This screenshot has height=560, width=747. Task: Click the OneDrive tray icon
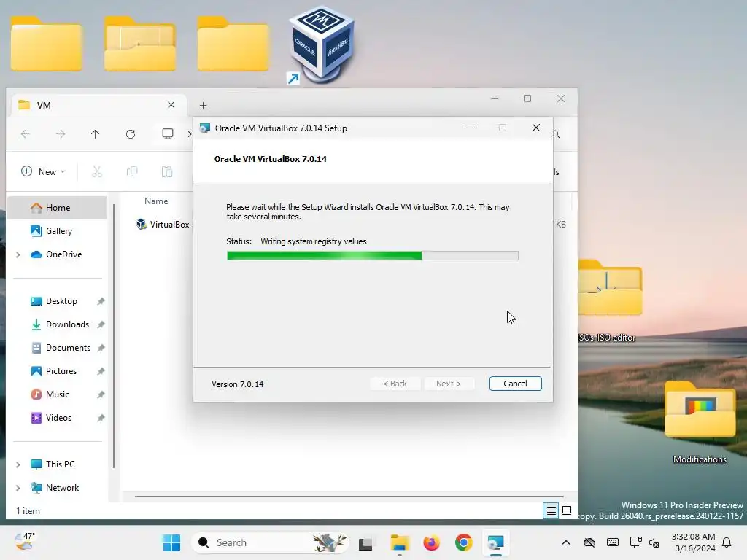[589, 542]
